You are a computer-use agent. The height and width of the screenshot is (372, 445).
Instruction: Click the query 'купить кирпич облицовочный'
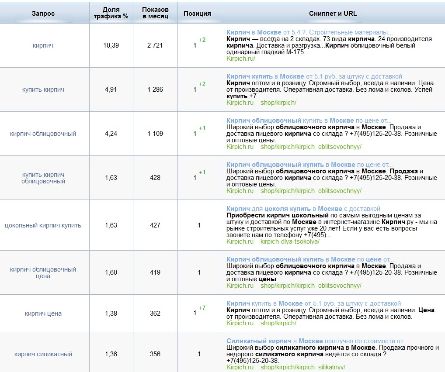(x=43, y=178)
